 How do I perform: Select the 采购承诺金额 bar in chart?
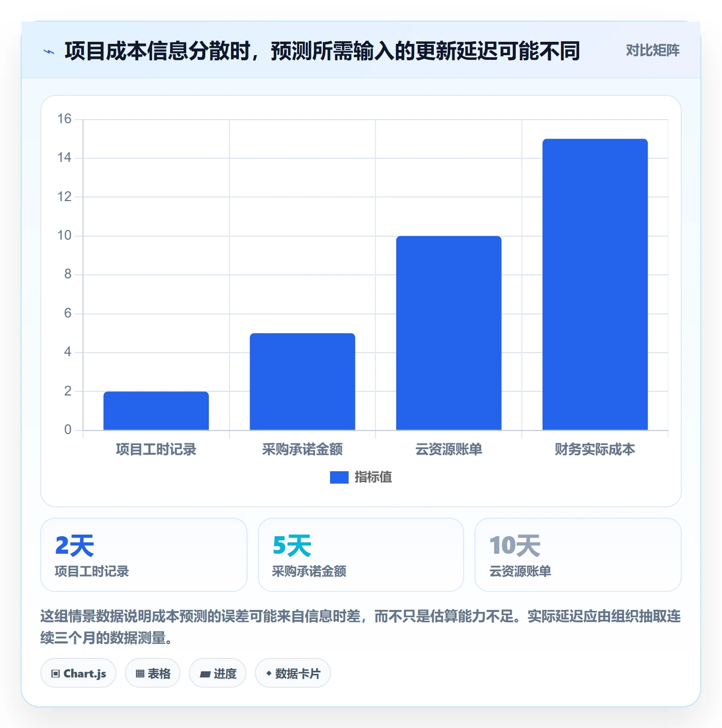pos(302,382)
